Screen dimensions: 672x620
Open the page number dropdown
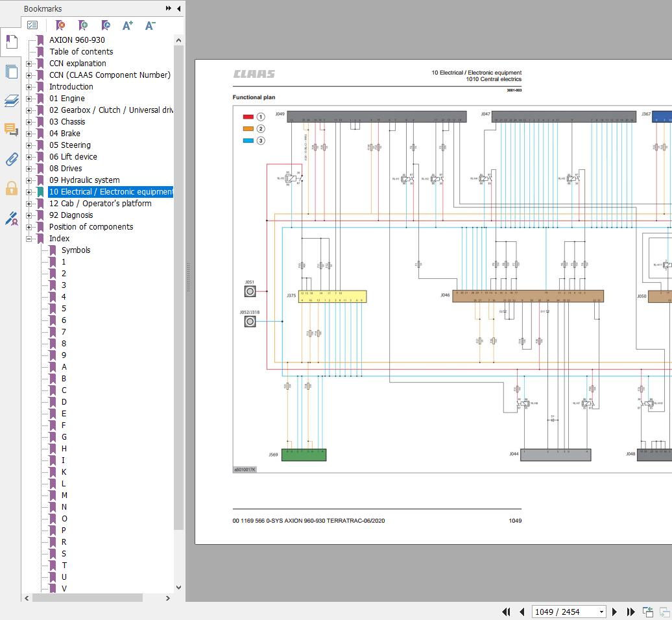click(601, 612)
